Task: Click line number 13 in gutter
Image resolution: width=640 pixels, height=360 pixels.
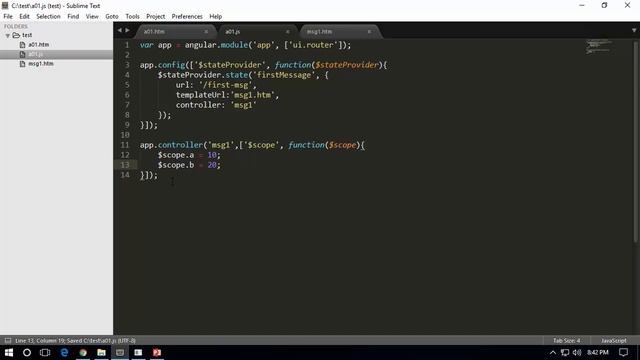Action: (x=124, y=165)
